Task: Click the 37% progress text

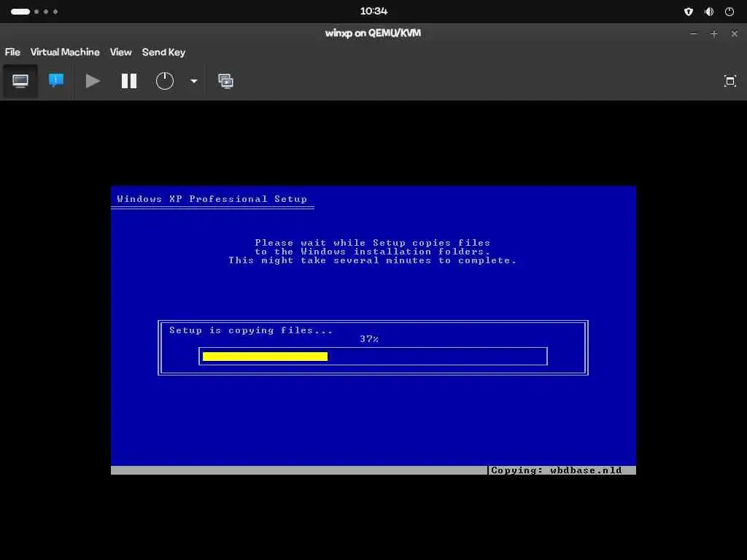Action: [369, 339]
